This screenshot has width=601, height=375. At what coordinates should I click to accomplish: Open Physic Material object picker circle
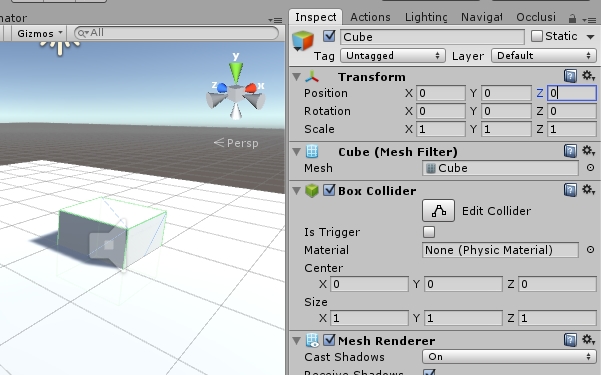point(590,250)
